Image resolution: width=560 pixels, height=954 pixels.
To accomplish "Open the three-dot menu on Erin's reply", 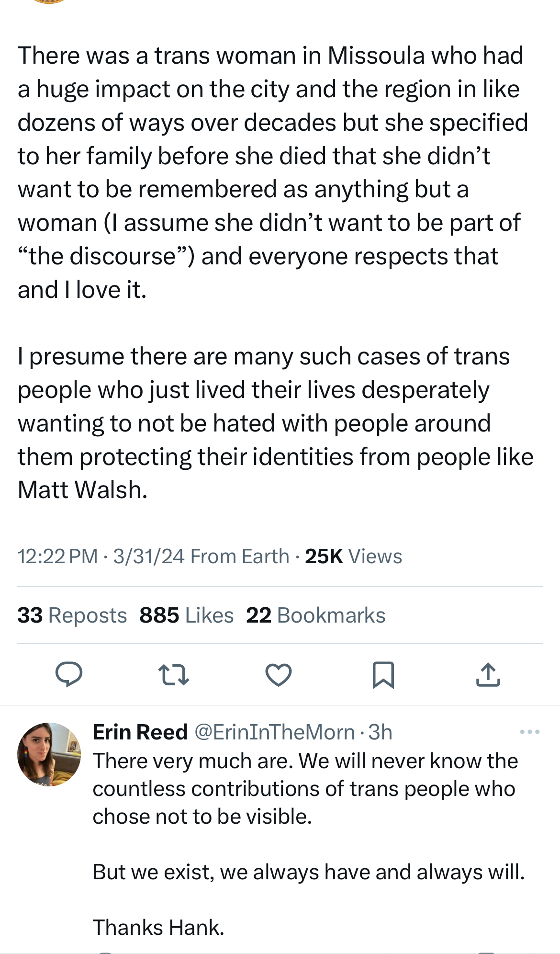I will coord(529,732).
